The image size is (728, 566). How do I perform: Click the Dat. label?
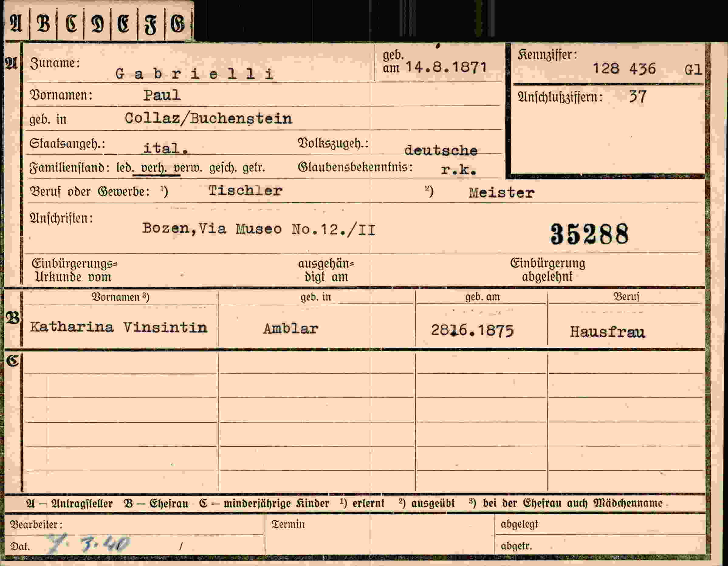(20, 547)
